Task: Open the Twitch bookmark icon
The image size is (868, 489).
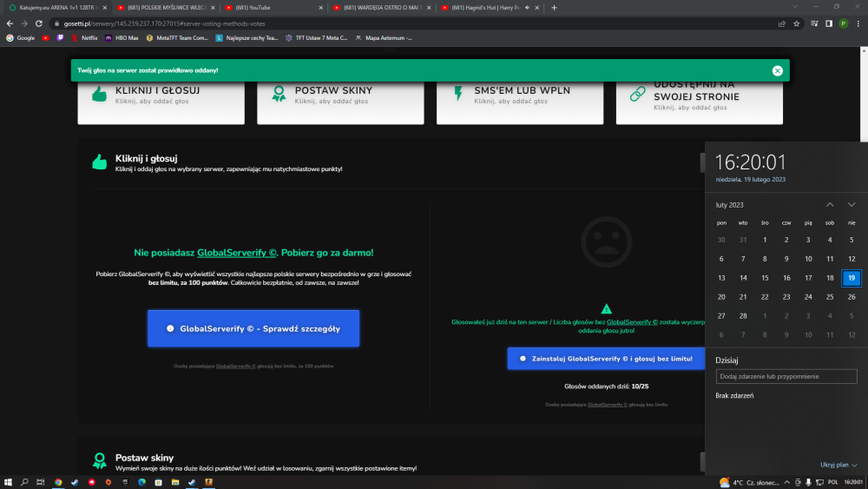Action: pos(60,38)
